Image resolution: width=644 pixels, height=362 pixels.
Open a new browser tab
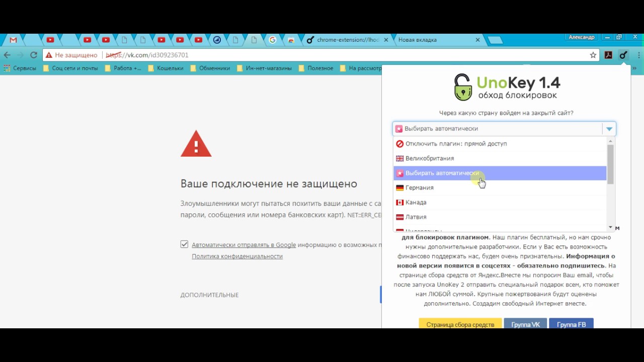pyautogui.click(x=496, y=40)
